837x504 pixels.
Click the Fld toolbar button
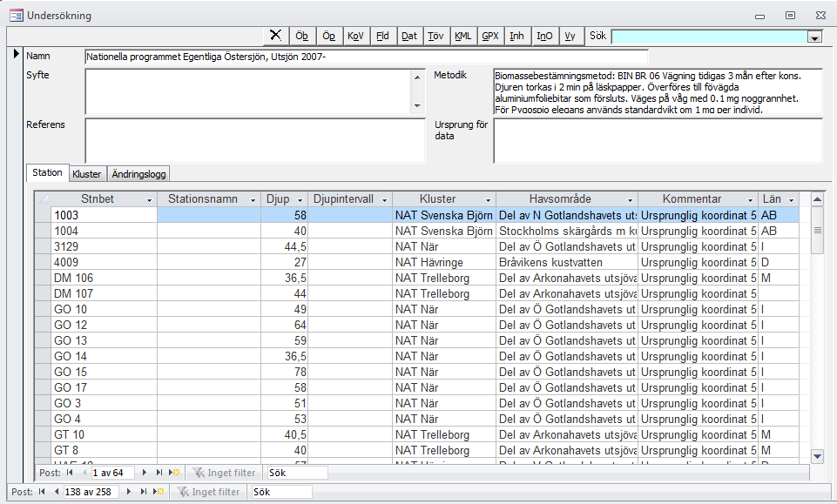[382, 36]
